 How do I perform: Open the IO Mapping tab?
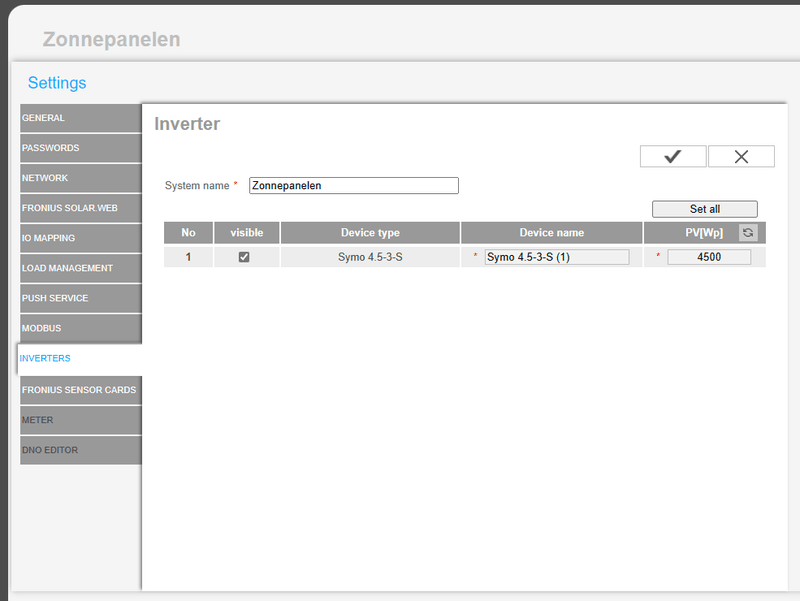[x=81, y=238]
